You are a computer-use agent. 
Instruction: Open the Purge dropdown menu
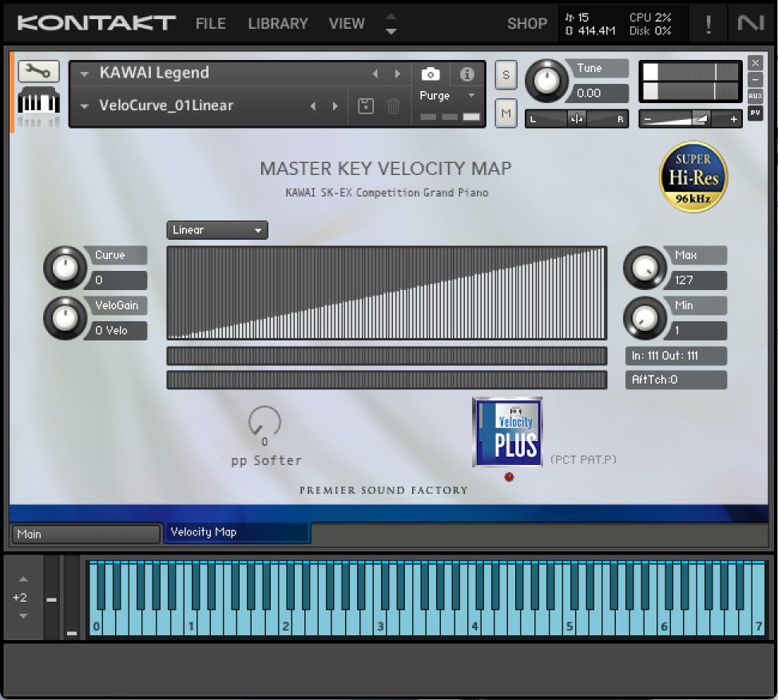447,95
